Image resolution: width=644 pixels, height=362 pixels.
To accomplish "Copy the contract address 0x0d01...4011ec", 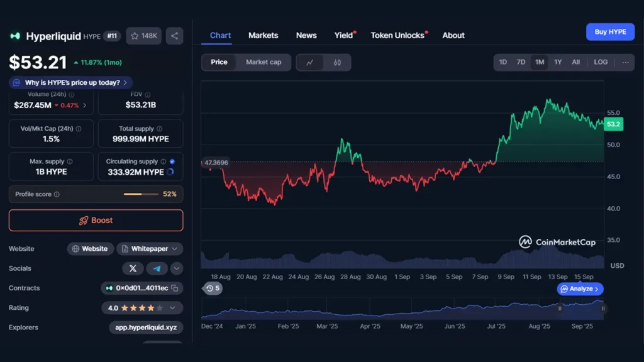I will 175,288.
